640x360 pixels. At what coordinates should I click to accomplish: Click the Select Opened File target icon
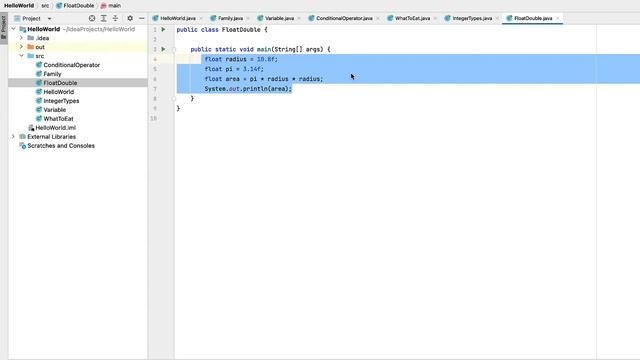[x=92, y=18]
